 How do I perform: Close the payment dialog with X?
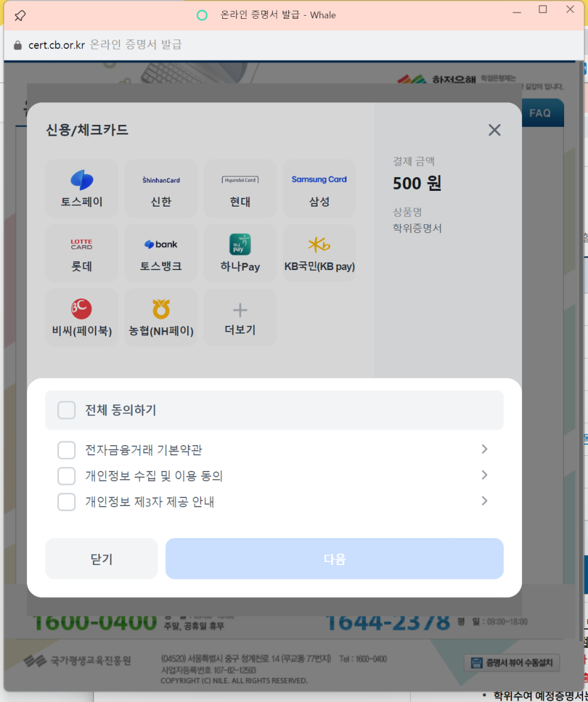point(494,130)
